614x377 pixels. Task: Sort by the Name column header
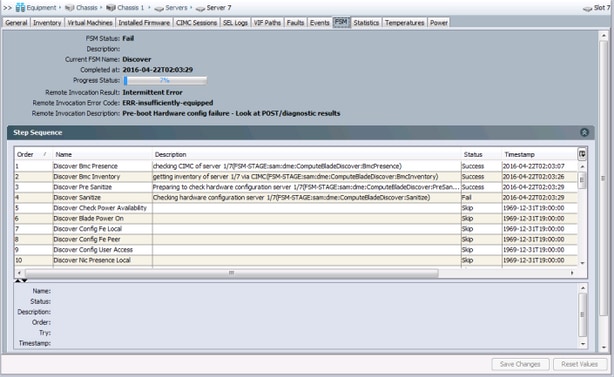(x=103, y=154)
